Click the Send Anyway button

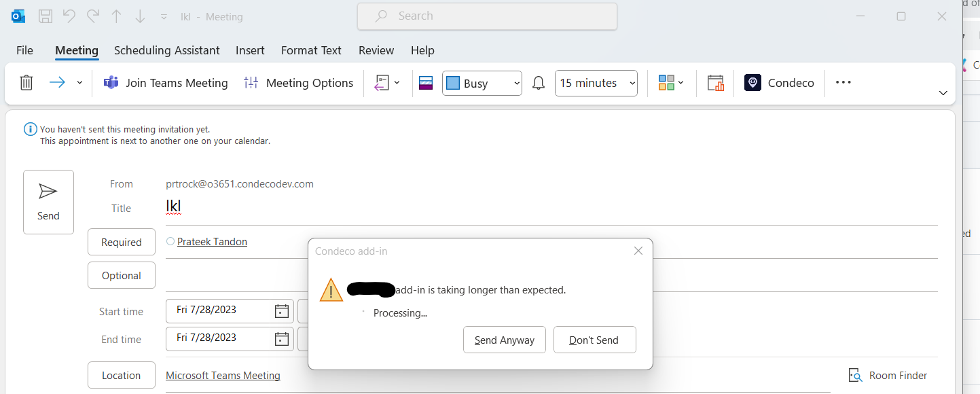pyautogui.click(x=505, y=340)
